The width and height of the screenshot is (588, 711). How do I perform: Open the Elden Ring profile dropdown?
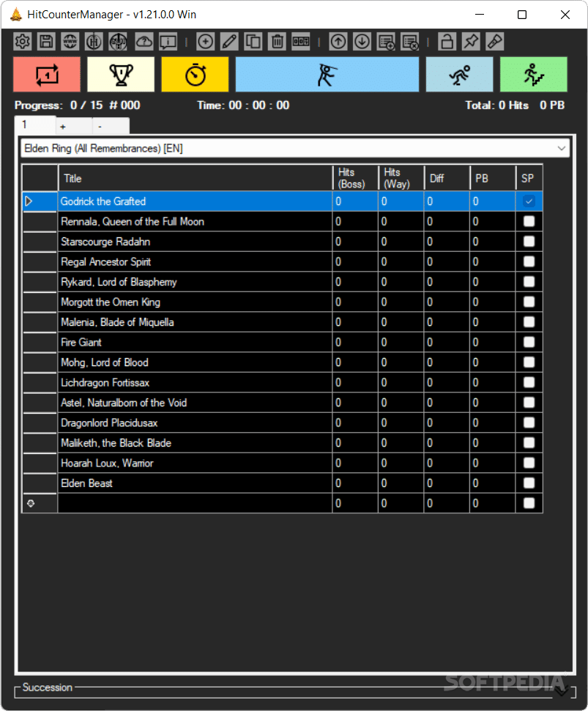pyautogui.click(x=295, y=148)
